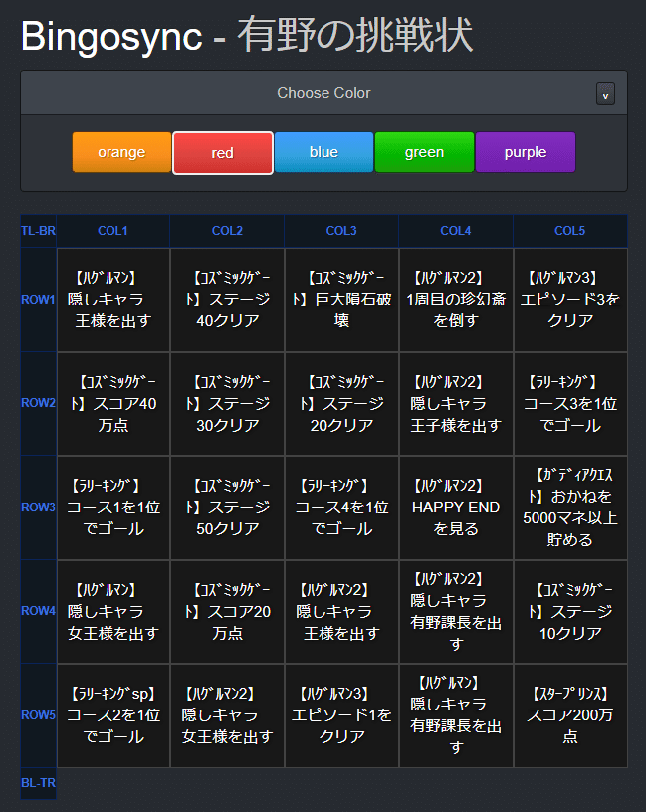Viewport: 646px width, 812px height.
Task: Switch to the purple color
Action: [x=526, y=152]
